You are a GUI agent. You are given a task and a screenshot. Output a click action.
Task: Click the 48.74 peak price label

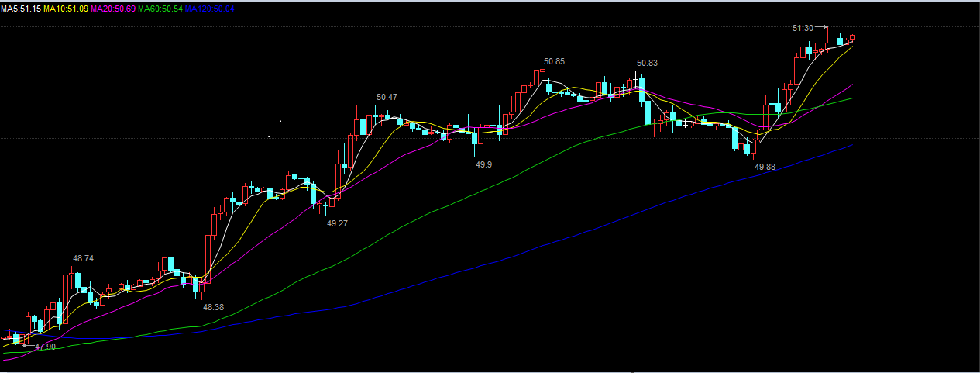(83, 258)
